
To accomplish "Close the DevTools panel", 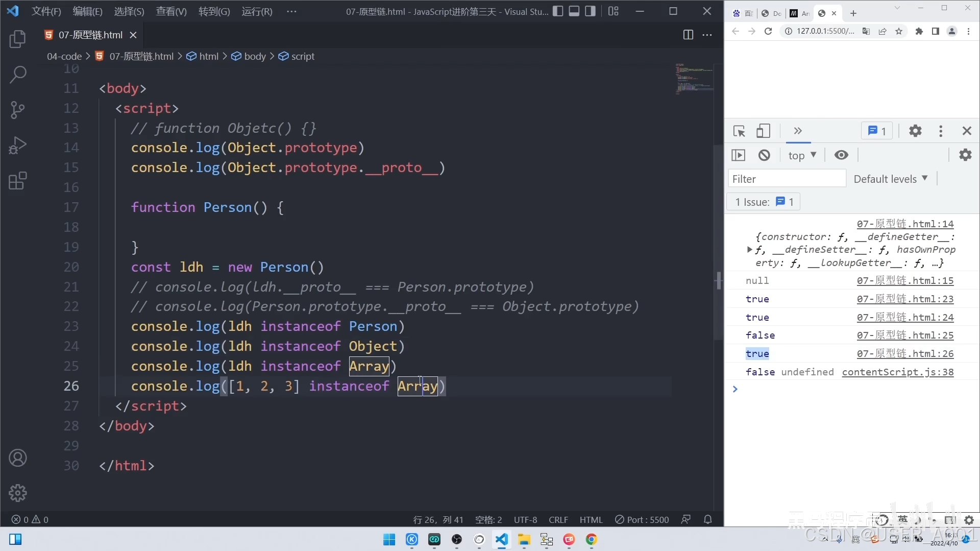I will click(x=967, y=131).
